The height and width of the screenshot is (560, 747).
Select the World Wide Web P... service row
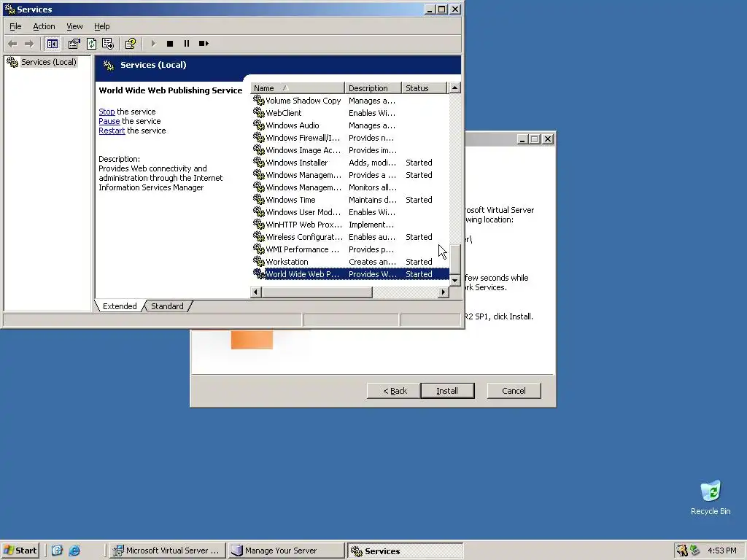(x=350, y=274)
